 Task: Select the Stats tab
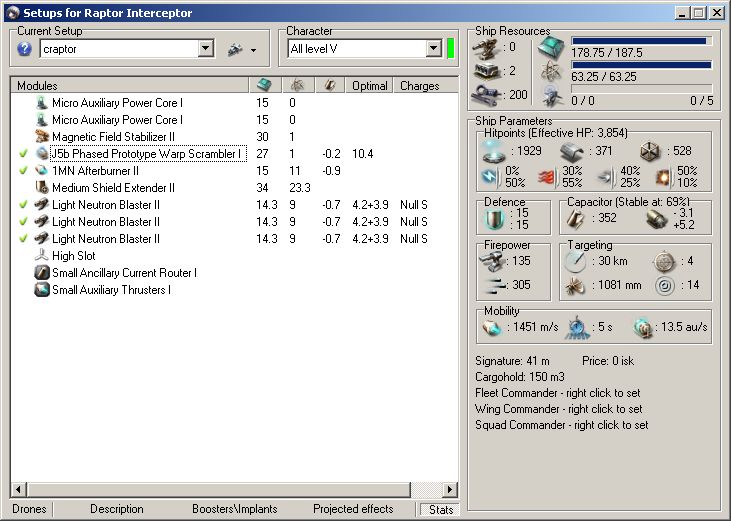pos(440,509)
